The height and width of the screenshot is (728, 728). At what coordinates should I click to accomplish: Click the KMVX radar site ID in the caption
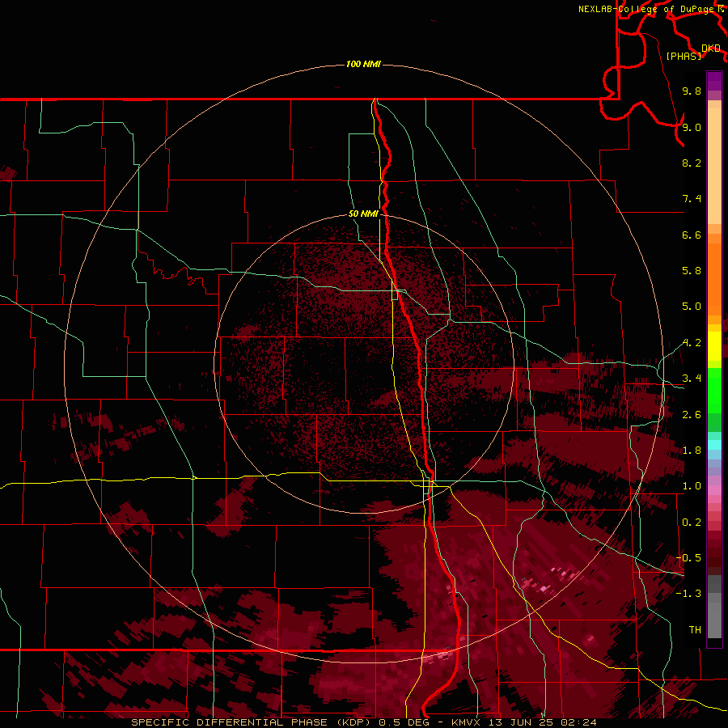467,722
